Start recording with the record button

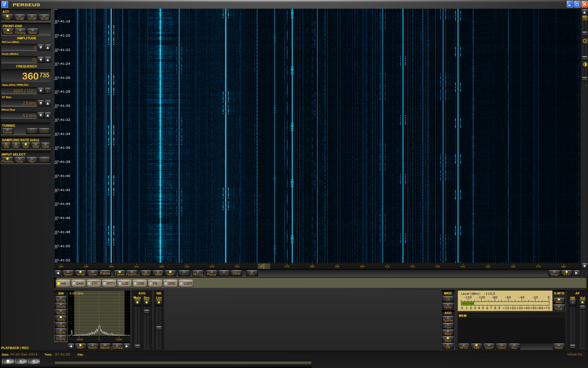coord(34,361)
